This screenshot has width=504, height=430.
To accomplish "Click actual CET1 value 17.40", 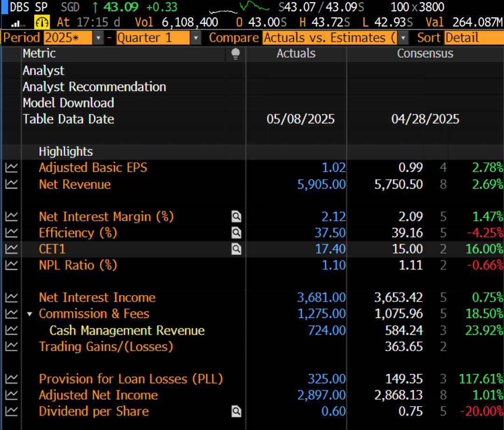I will pos(330,248).
